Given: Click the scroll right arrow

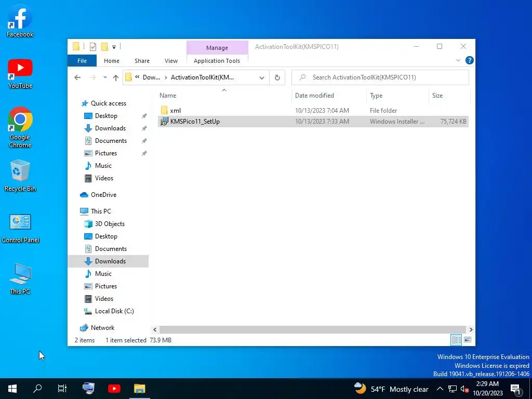Looking at the screenshot, I should [471, 329].
